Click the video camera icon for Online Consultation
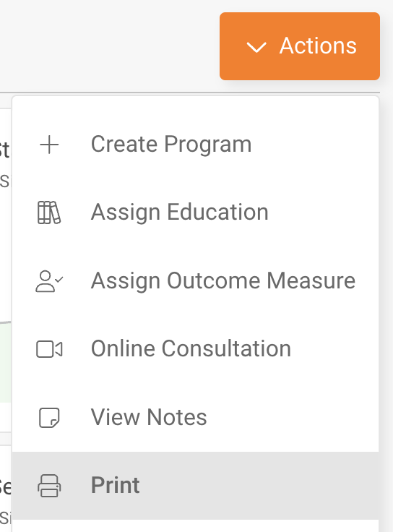393x532 pixels. [x=49, y=349]
